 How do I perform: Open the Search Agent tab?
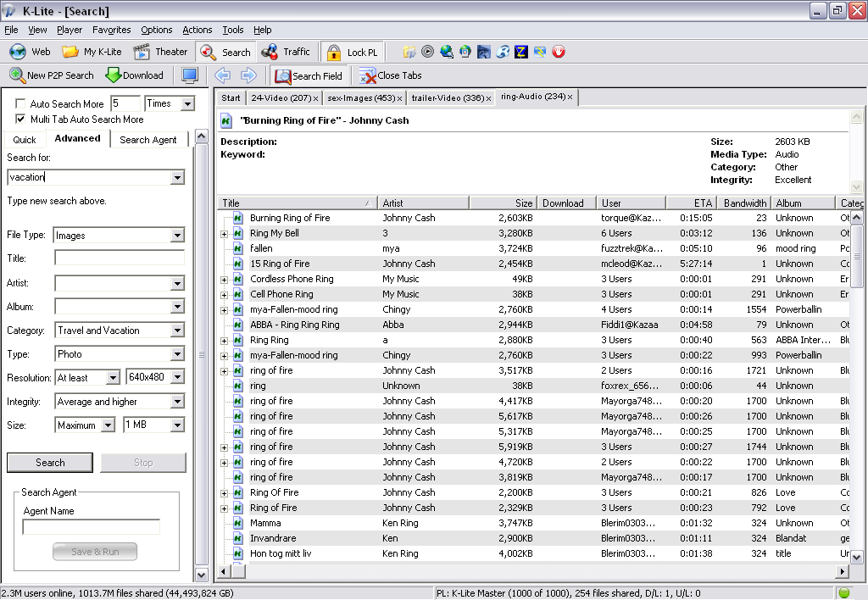[x=147, y=140]
